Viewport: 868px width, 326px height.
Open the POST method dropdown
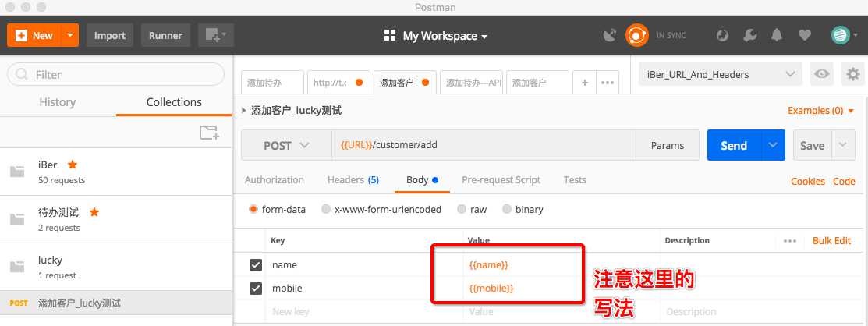pos(286,146)
